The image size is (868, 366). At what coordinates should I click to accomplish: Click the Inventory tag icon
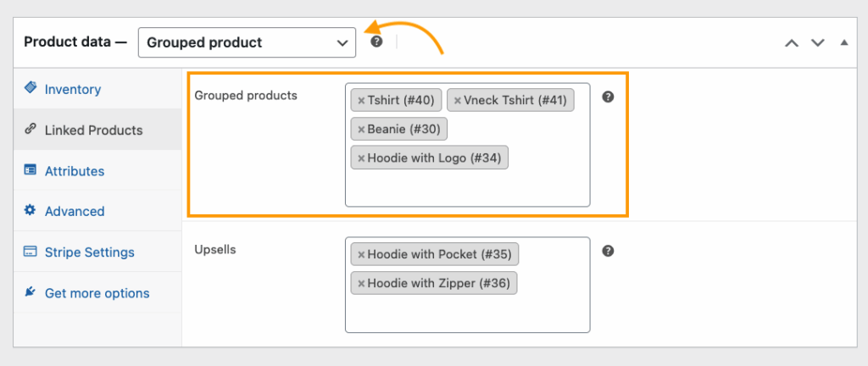31,88
